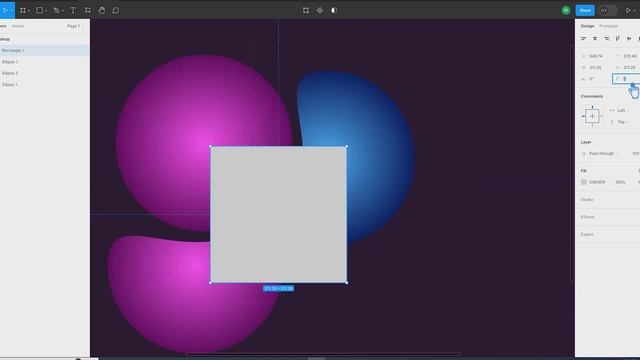640x360 pixels.
Task: Open the shape tools dropdown arrow
Action: point(45,11)
